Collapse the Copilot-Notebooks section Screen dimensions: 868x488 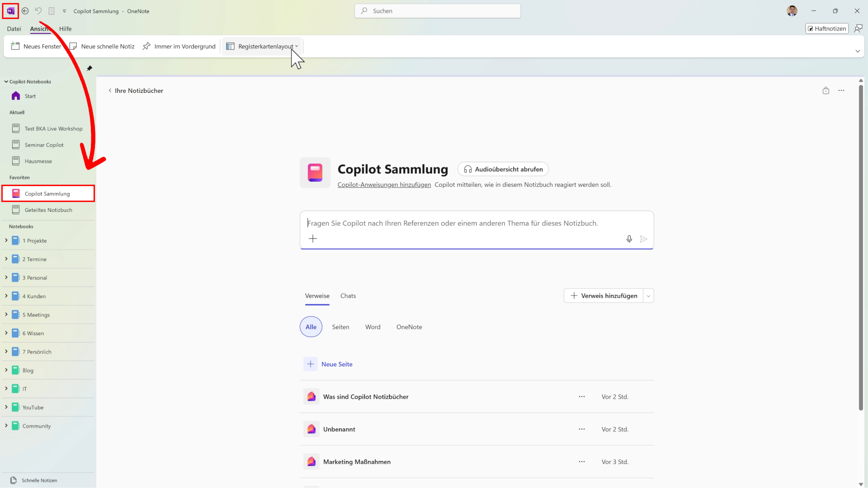tap(6, 81)
